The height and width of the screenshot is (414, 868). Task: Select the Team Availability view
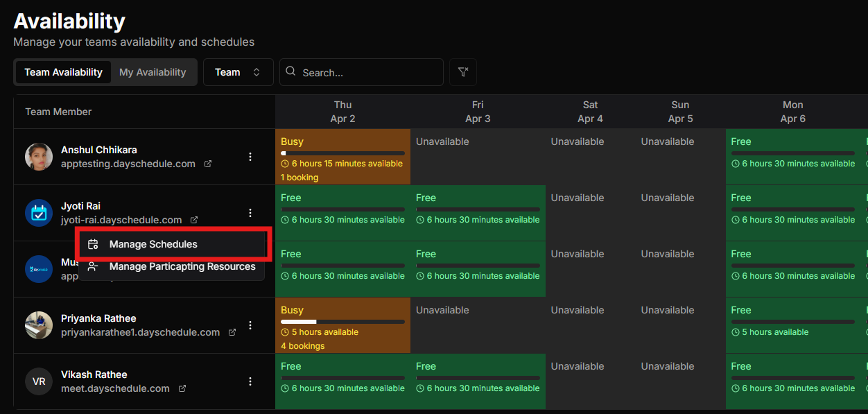tap(63, 72)
